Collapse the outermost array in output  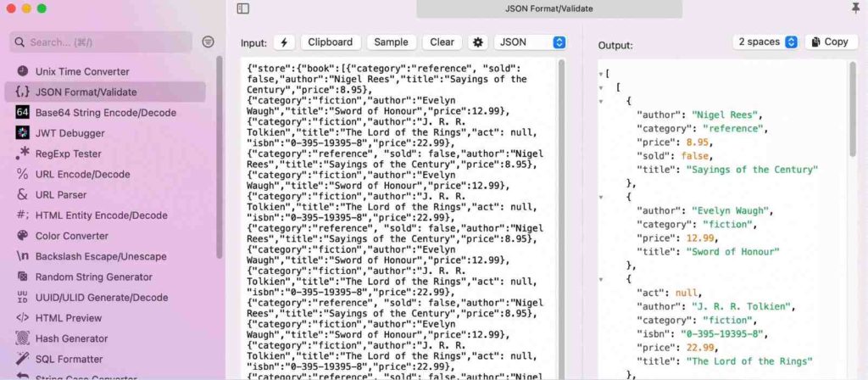601,75
